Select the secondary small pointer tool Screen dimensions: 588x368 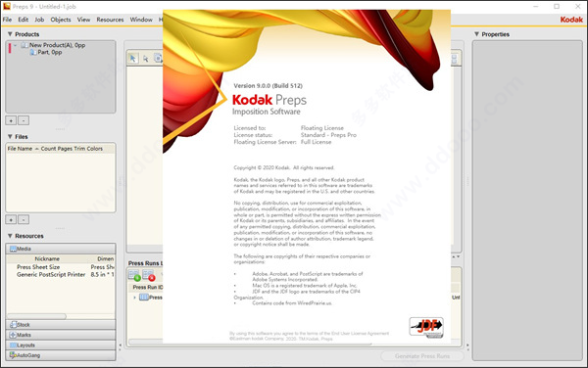pyautogui.click(x=145, y=59)
